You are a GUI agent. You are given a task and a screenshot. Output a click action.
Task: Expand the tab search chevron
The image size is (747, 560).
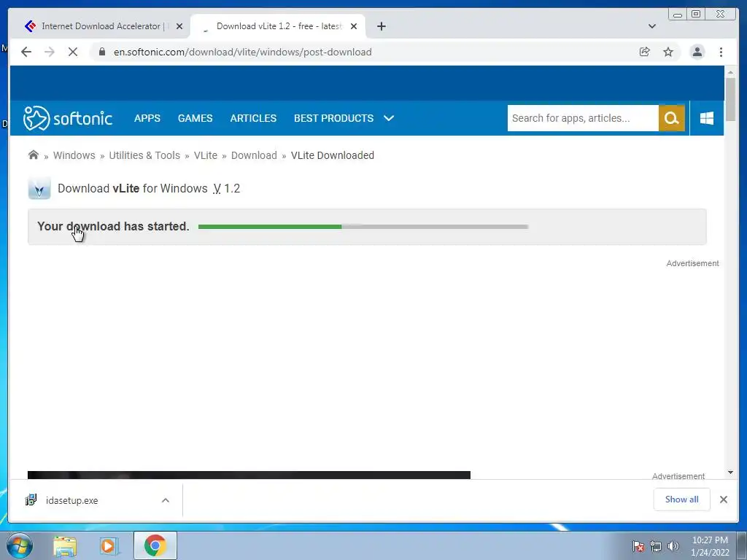(x=652, y=26)
